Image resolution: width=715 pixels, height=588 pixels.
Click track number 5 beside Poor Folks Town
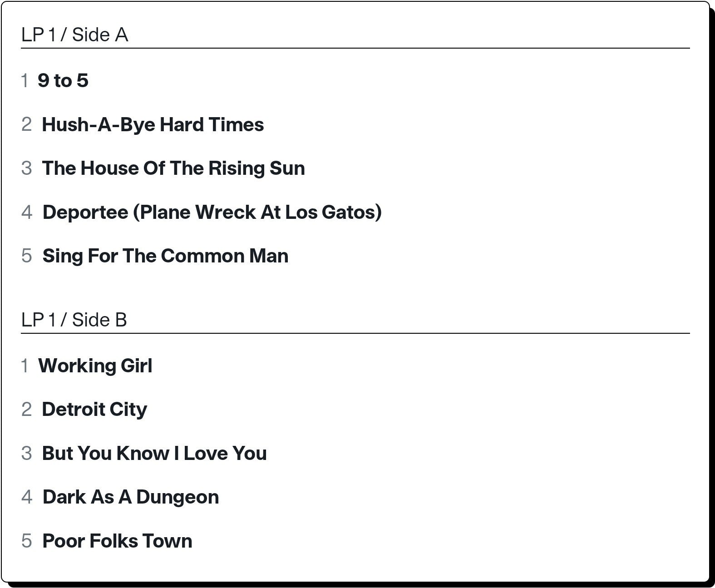[x=26, y=541]
